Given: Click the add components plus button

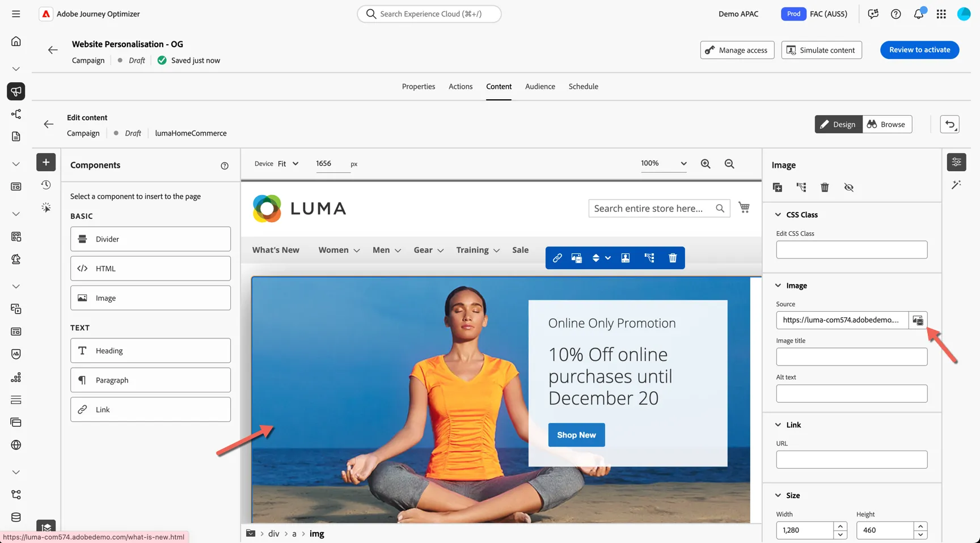Looking at the screenshot, I should point(46,162).
